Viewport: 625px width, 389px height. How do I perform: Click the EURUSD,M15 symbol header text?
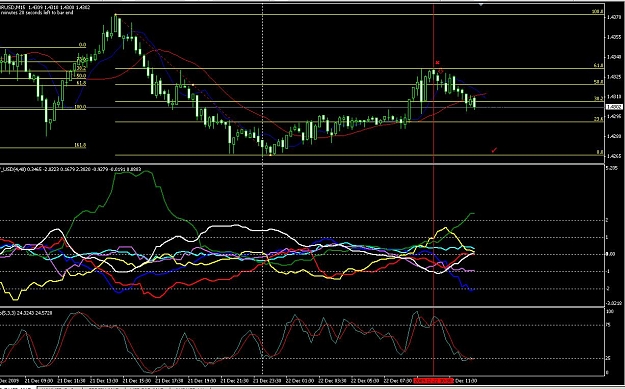(13, 7)
